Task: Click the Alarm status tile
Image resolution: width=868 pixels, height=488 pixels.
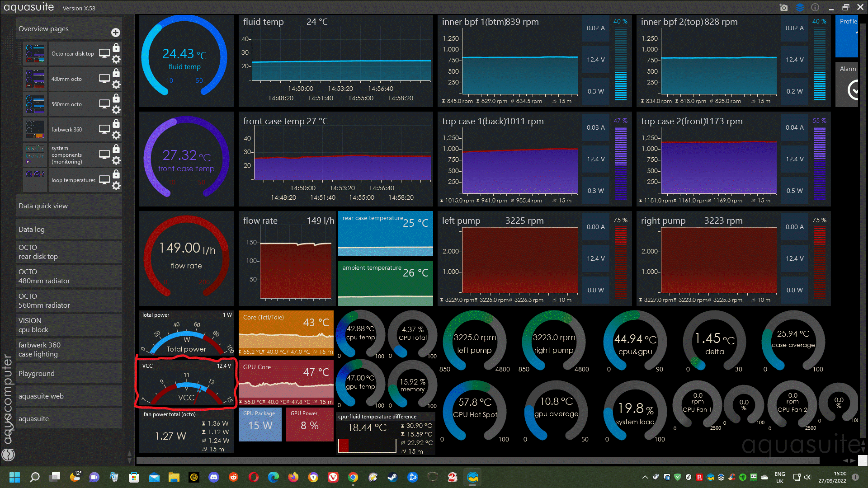Action: click(x=847, y=84)
